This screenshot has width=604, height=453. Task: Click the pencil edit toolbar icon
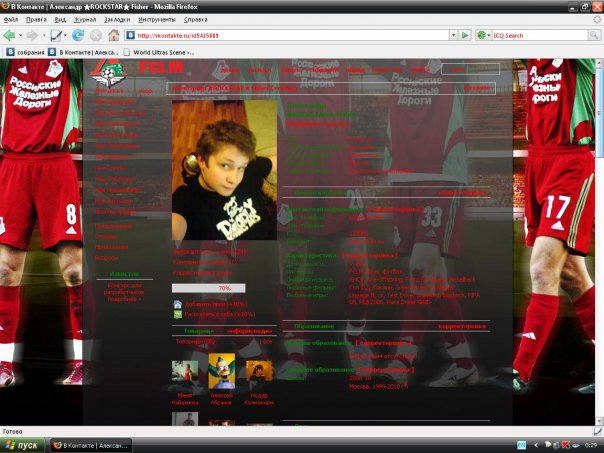pyautogui.click(x=56, y=35)
